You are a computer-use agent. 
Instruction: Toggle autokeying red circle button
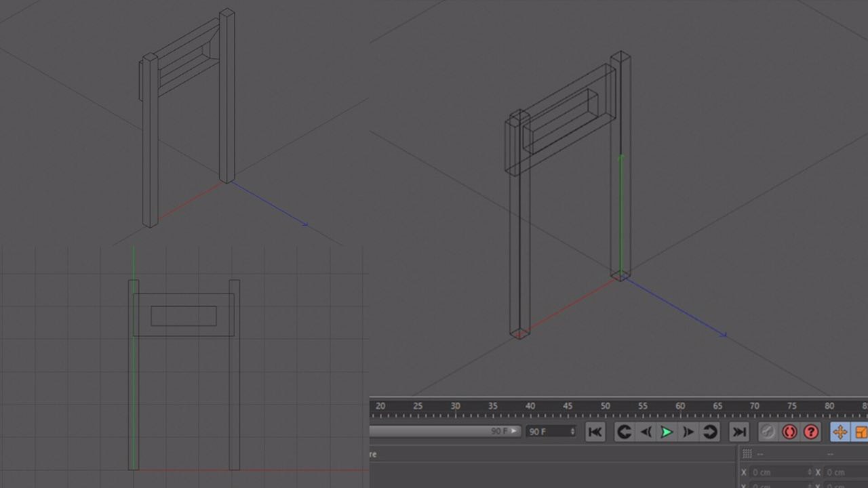pos(789,432)
